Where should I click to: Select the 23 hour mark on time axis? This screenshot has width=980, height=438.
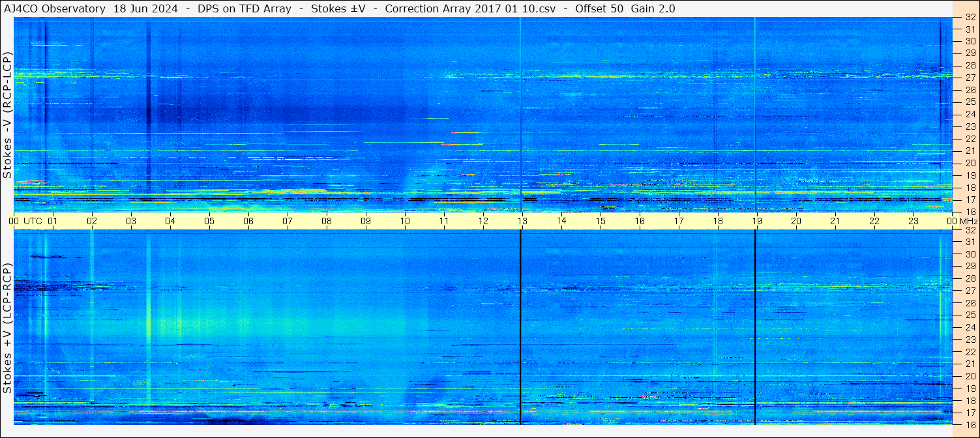pos(913,221)
